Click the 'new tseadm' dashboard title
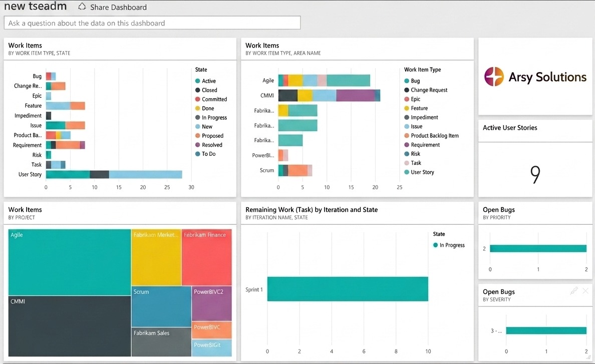Image resolution: width=595 pixels, height=364 pixels. 35,6
